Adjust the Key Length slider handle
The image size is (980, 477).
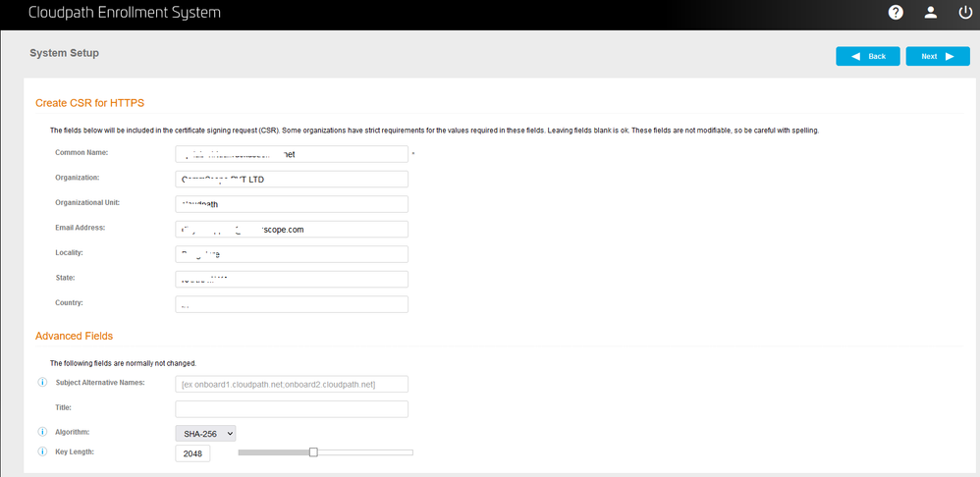pos(313,452)
